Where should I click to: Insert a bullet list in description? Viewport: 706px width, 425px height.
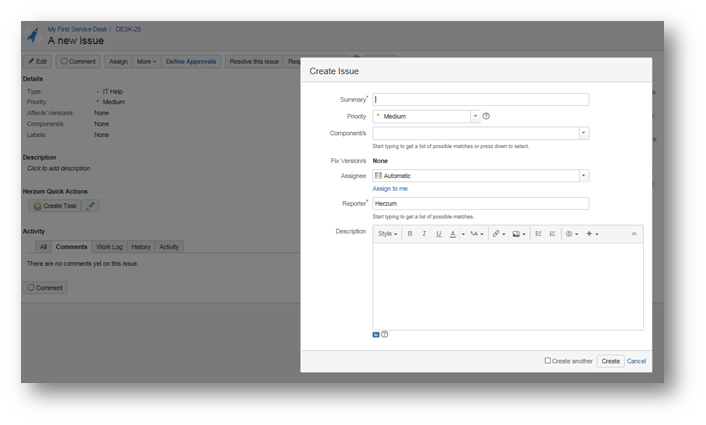click(538, 234)
